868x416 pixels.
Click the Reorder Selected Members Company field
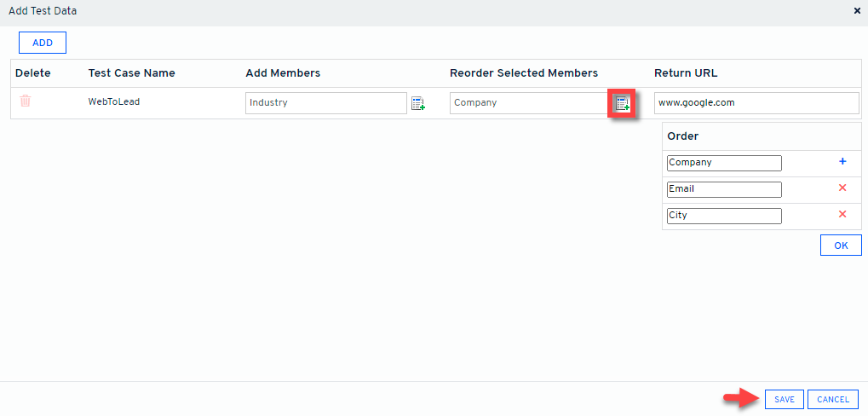tap(528, 103)
